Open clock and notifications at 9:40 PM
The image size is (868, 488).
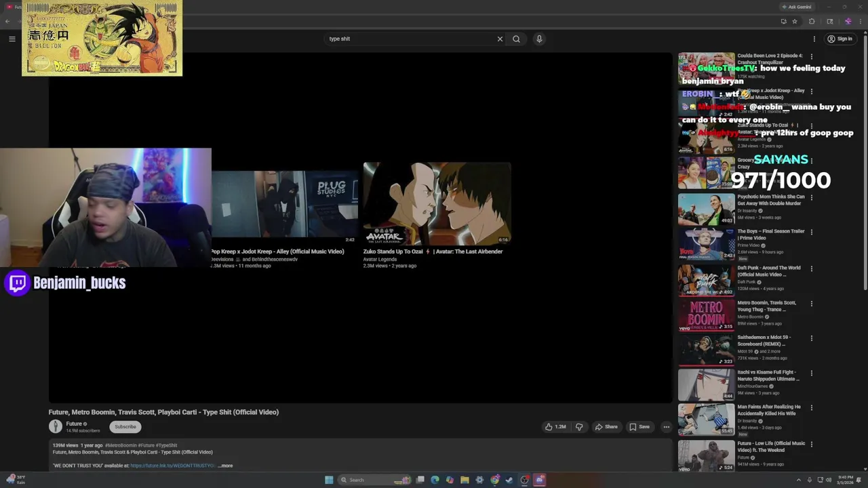846,479
